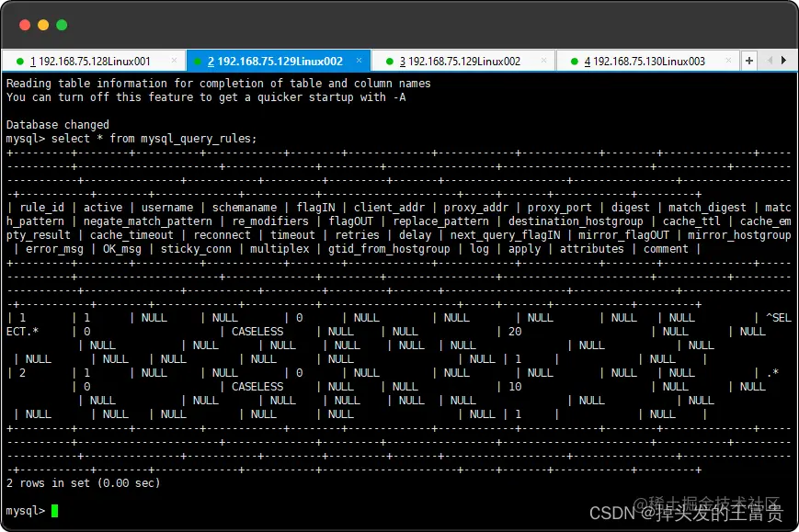This screenshot has height=532, width=799.
Task: Close tab 1 Linux001 with its x
Action: coord(175,60)
